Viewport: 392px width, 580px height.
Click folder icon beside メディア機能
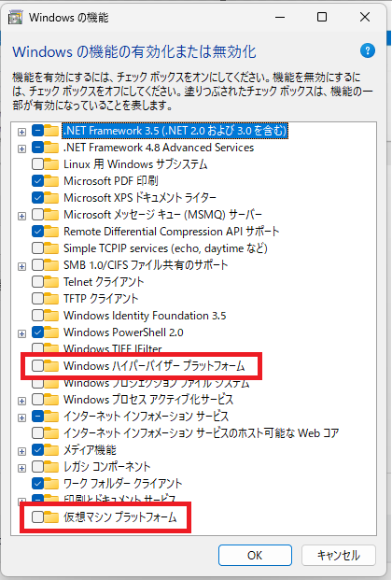click(x=51, y=450)
